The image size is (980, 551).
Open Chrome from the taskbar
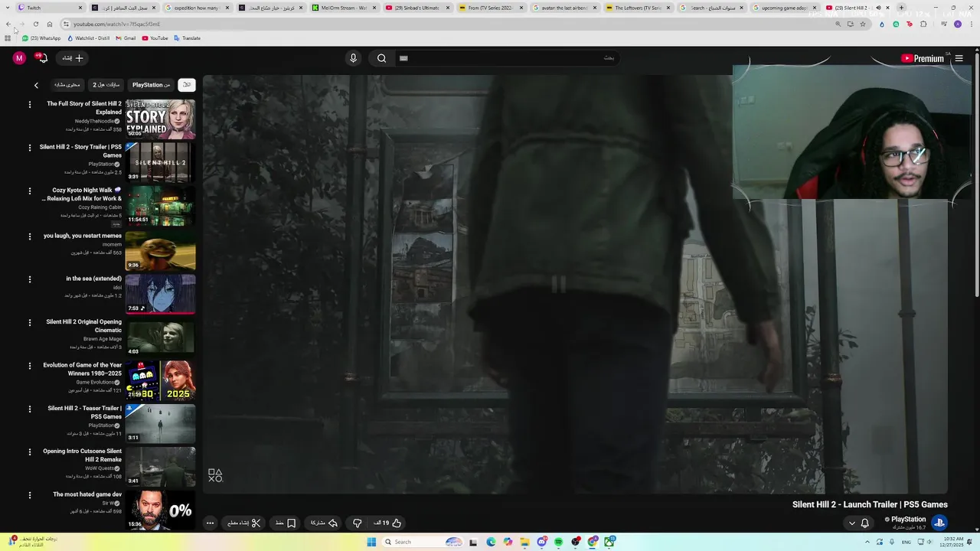click(593, 542)
